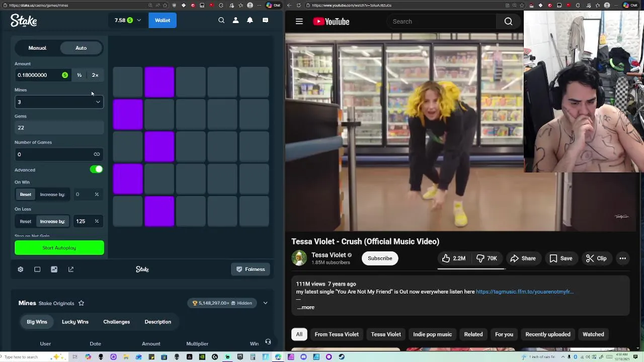This screenshot has height=362, width=644.
Task: Open the Stake chat bubble icon
Action: point(265,20)
